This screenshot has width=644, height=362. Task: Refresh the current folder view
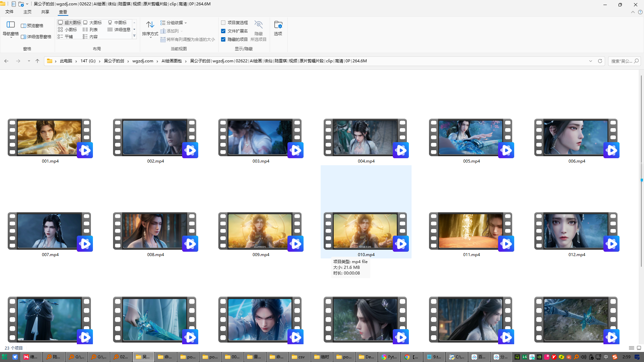click(600, 61)
